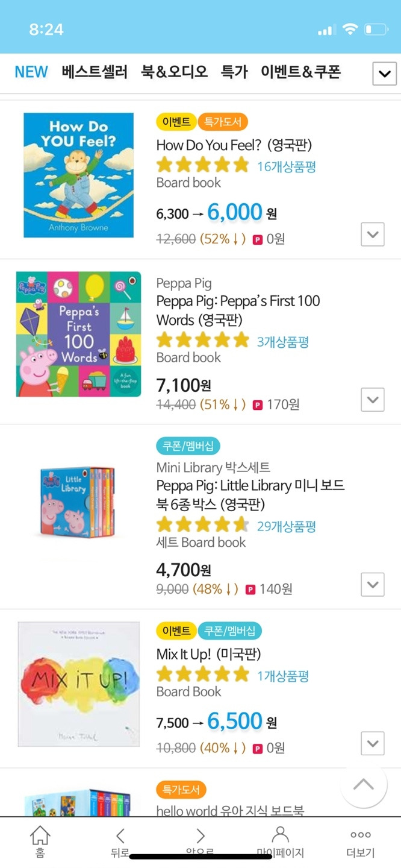
Task: Open the 16개상품평 reviews link
Action: click(x=287, y=167)
